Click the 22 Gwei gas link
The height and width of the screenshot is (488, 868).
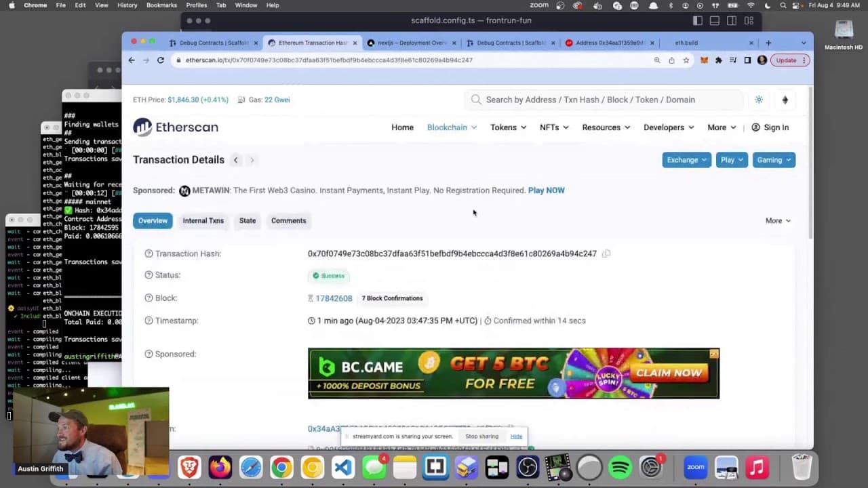[277, 100]
